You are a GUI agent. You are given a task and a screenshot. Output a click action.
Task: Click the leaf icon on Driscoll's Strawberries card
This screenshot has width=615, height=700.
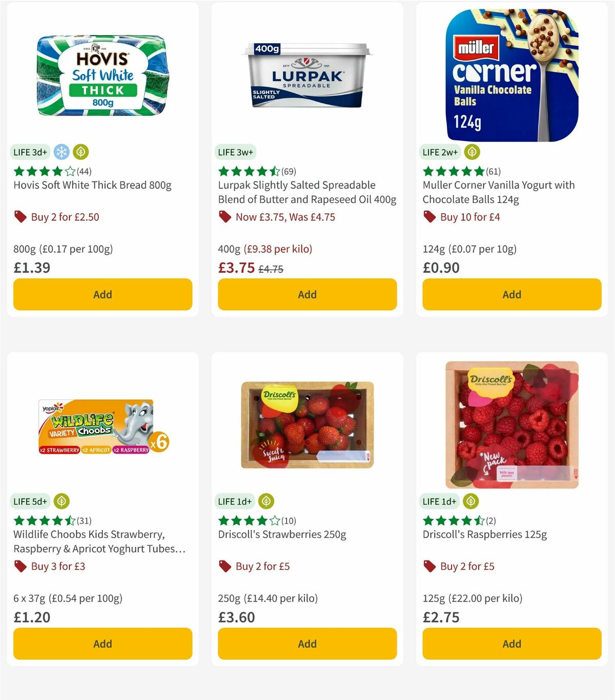coord(266,501)
